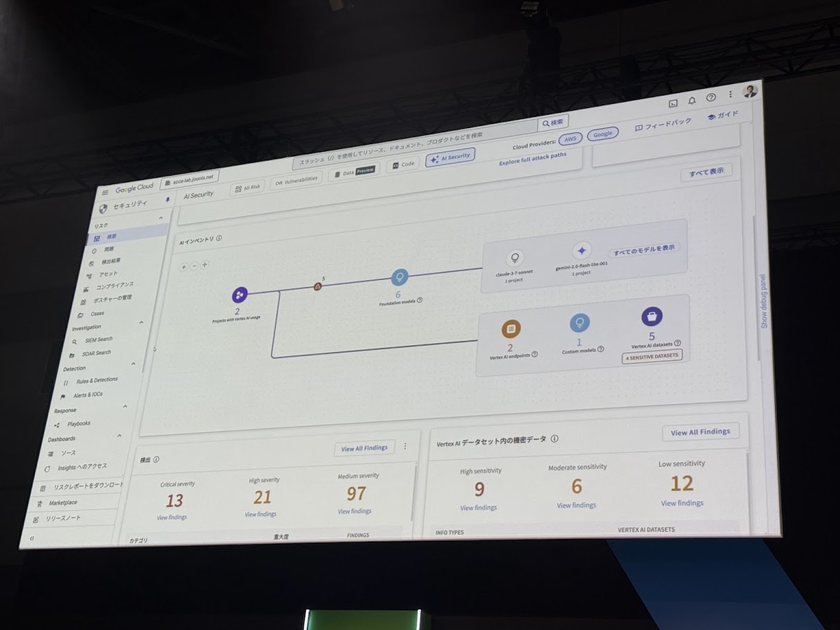Click the Show debug panel tab
This screenshot has width=840, height=630.
pyautogui.click(x=764, y=300)
